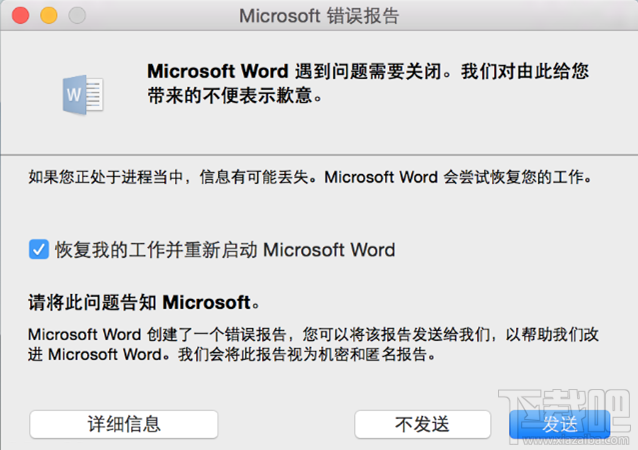Viewport: 638px width, 450px height.
Task: Choose 不发送 to skip the report
Action: coord(422,424)
